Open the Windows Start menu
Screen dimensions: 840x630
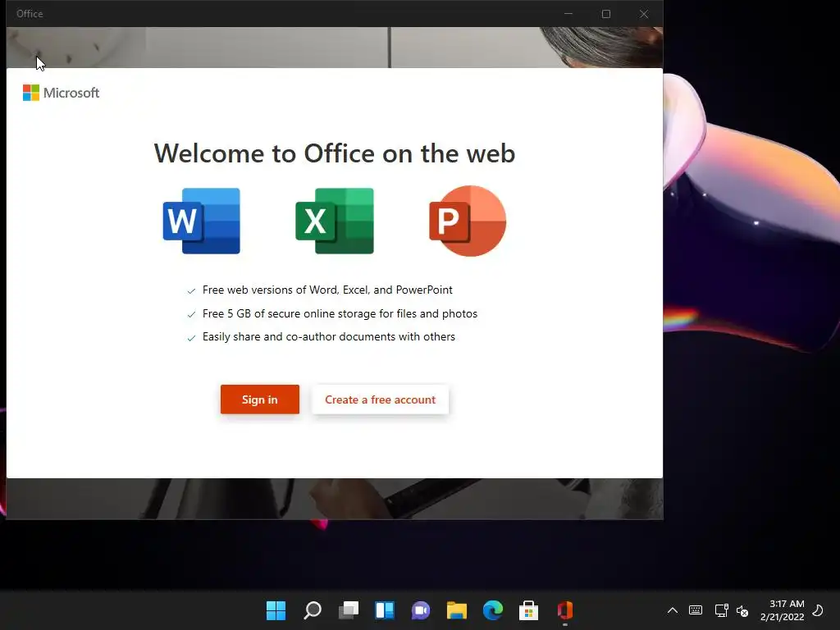(x=276, y=610)
